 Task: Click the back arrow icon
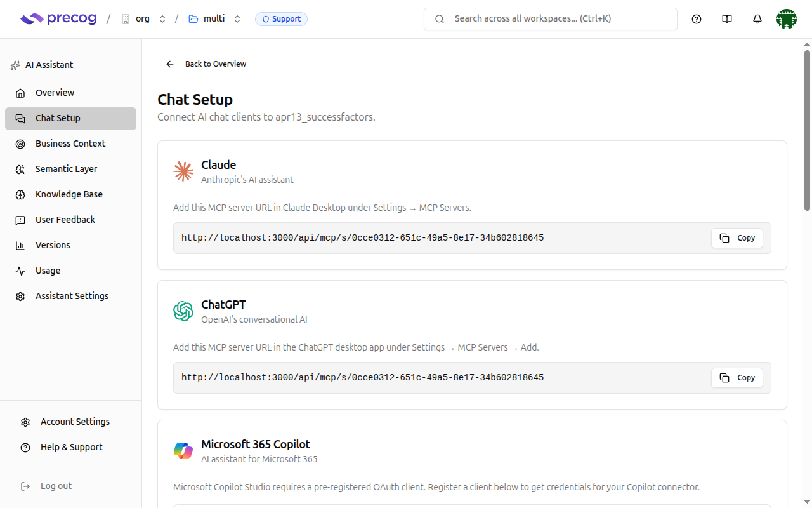point(170,64)
